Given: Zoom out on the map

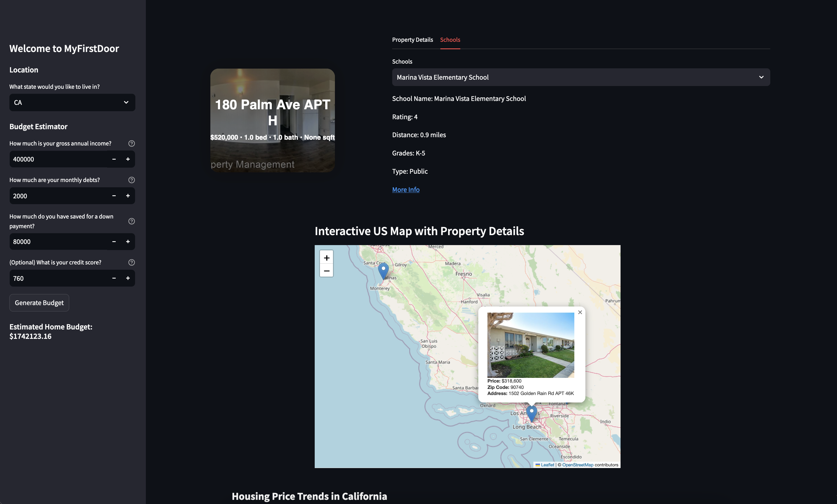Looking at the screenshot, I should point(326,271).
